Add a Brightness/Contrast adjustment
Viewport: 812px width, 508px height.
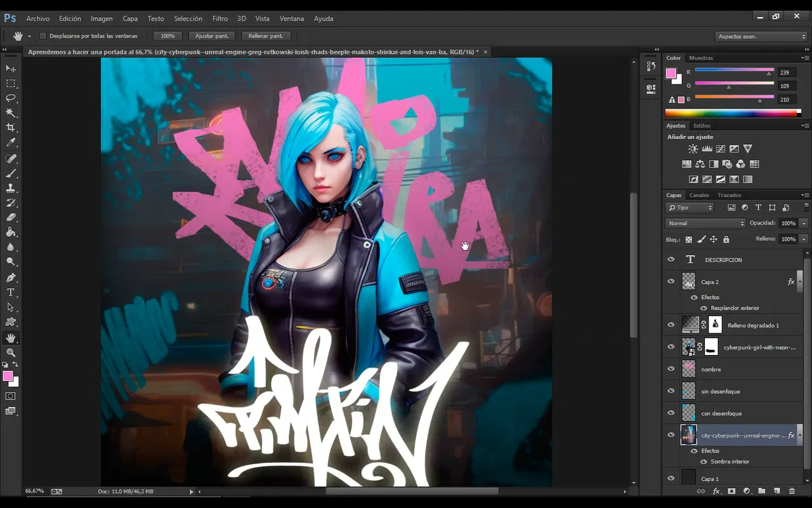click(x=693, y=149)
